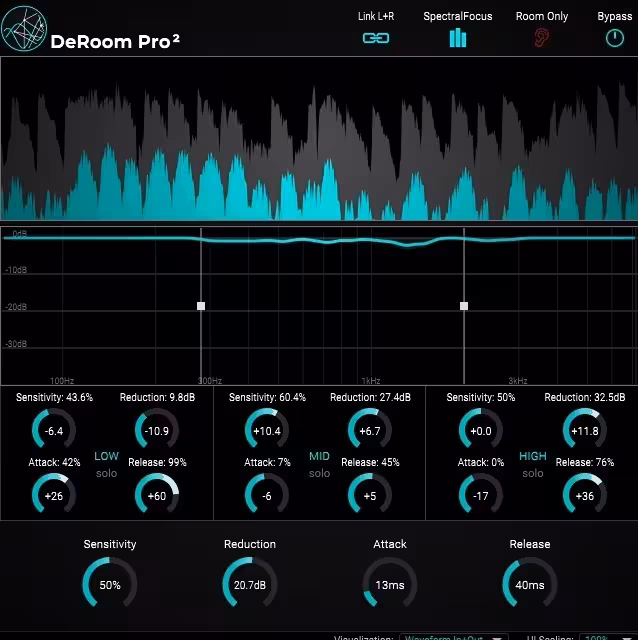Screen dimensions: 638x640
Task: Click the HIGH Sensitivity knob showing +0.0
Action: click(480, 430)
